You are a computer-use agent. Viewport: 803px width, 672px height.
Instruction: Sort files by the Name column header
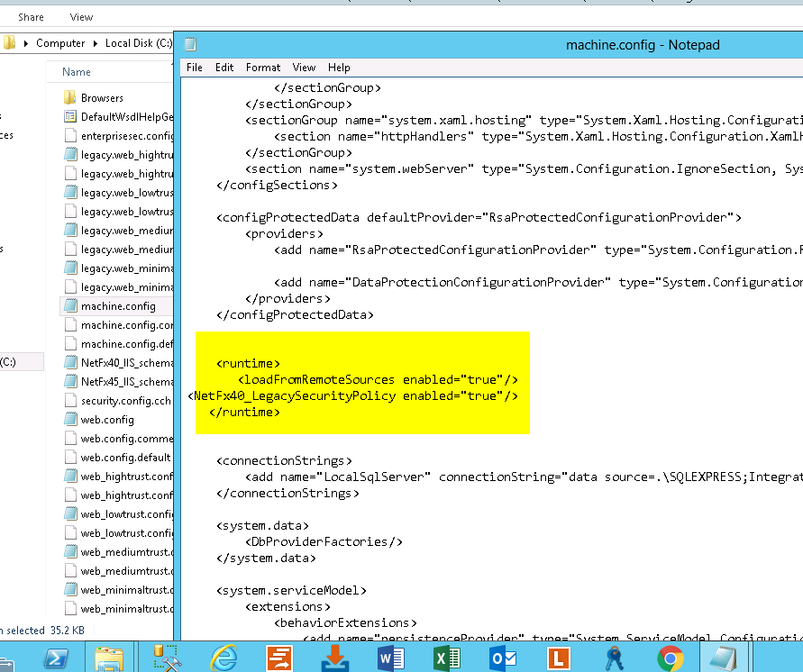[x=77, y=72]
